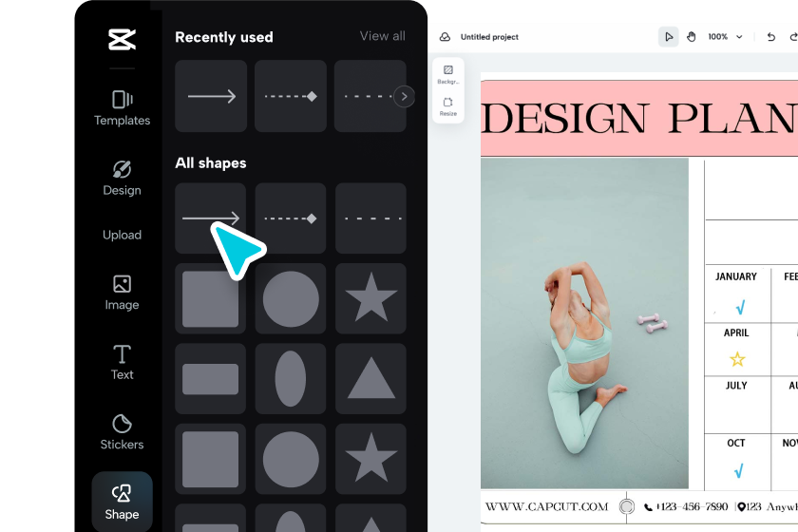Activate the pointer select tool

coord(668,37)
